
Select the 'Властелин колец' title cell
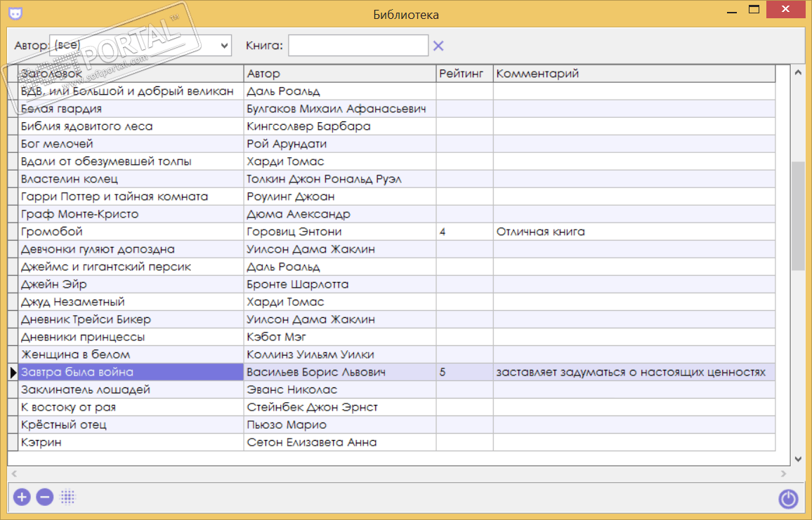pyautogui.click(x=131, y=179)
